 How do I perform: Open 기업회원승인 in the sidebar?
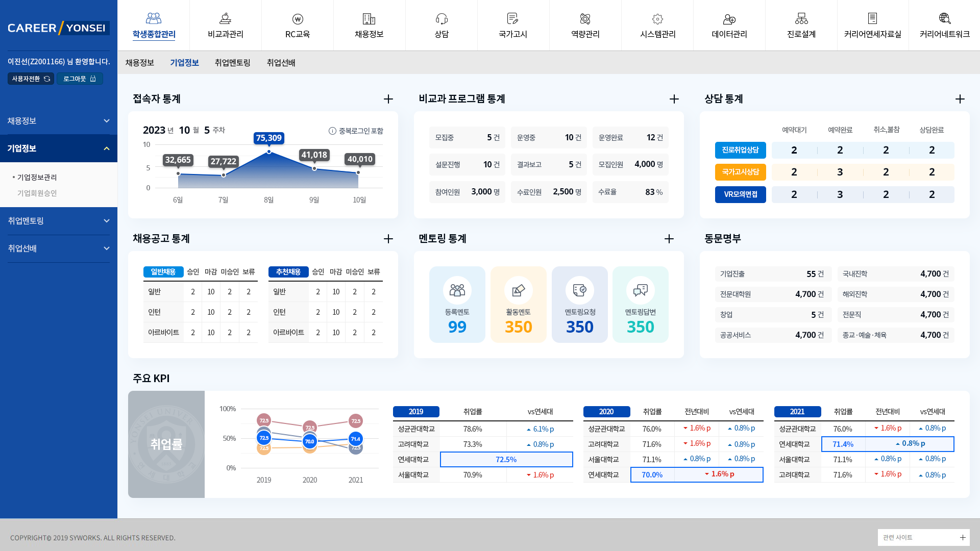pos(37,193)
